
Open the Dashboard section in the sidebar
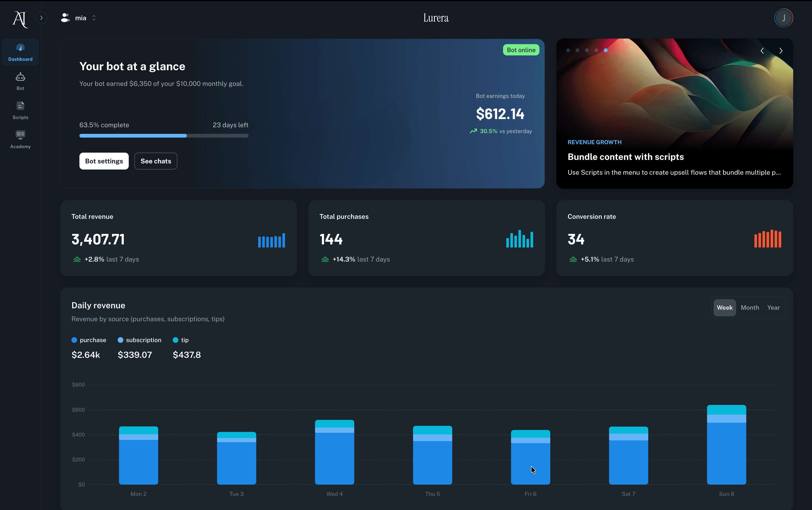tap(20, 52)
